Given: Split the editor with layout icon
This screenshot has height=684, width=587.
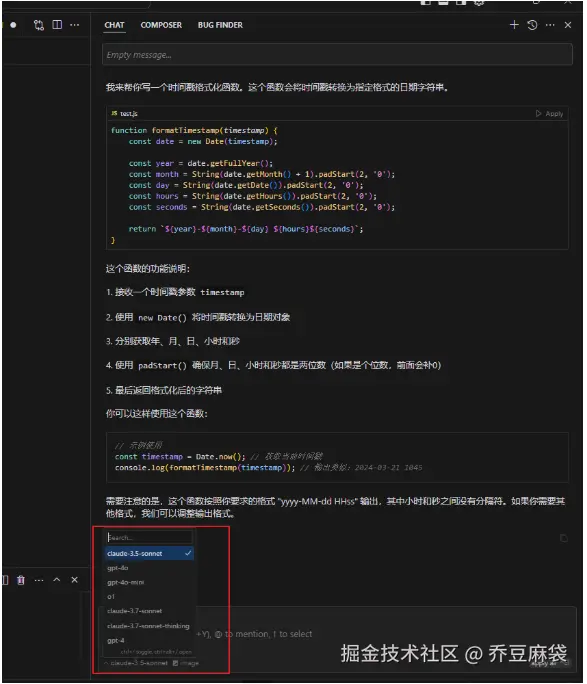Looking at the screenshot, I should pos(57,24).
